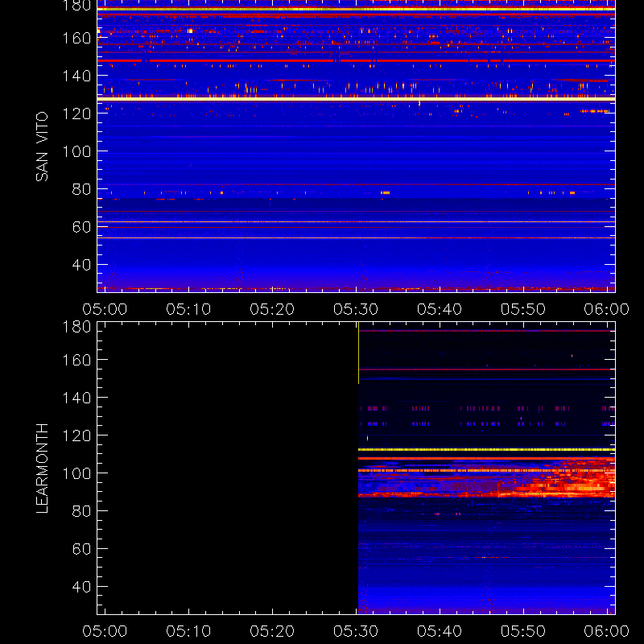
Task: Pick the 05:00 time label under Learmonth plot
Action: [x=105, y=631]
